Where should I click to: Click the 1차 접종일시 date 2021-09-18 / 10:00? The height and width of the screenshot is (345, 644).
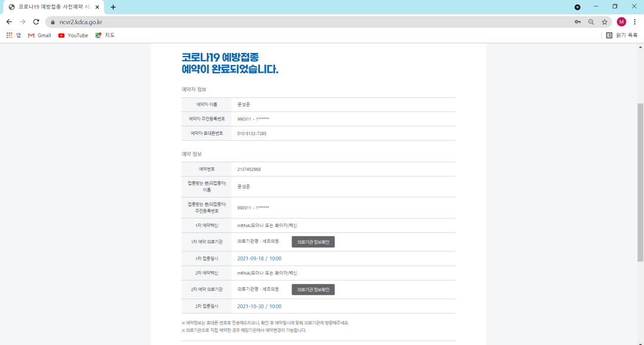coord(259,259)
